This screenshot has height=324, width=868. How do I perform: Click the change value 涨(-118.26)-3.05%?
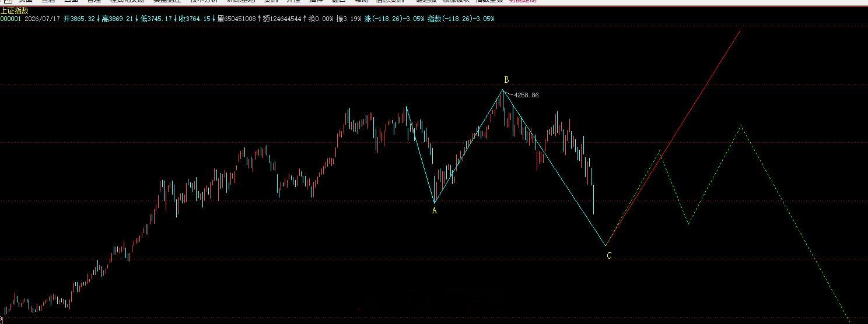[394, 19]
